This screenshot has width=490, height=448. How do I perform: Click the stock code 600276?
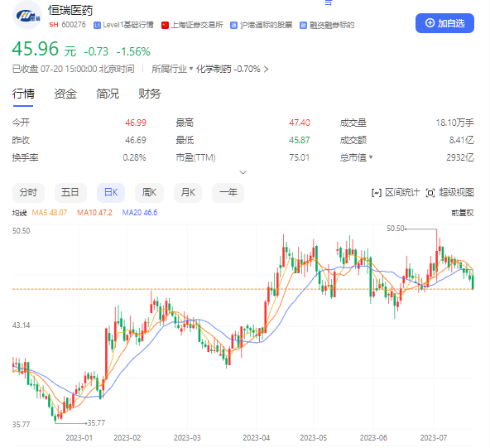(74, 25)
